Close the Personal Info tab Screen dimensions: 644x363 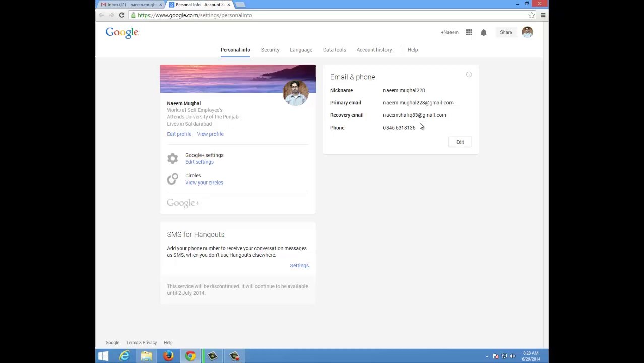pyautogui.click(x=228, y=5)
